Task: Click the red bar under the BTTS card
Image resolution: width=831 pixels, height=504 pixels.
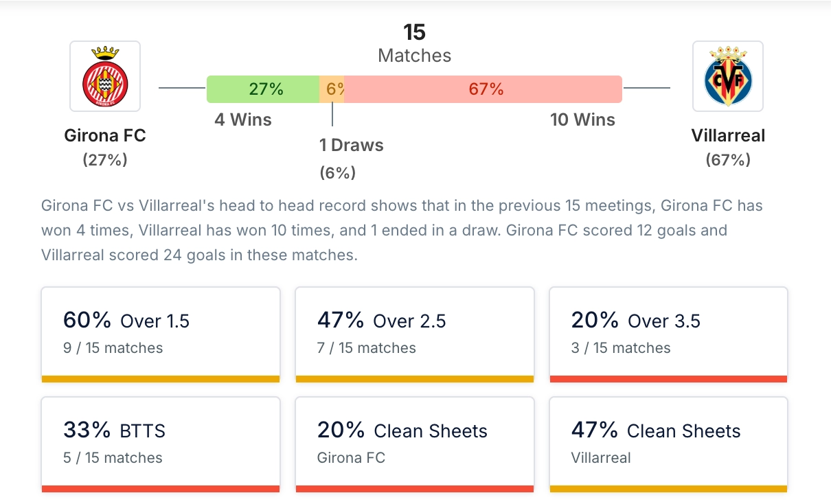Action: tap(160, 489)
